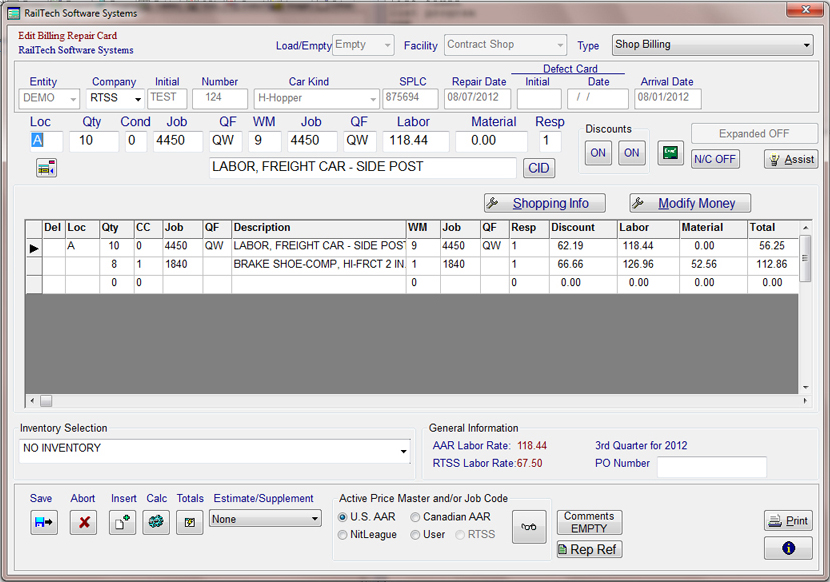Click the green Excel export icon
This screenshot has height=582, width=830.
[670, 153]
